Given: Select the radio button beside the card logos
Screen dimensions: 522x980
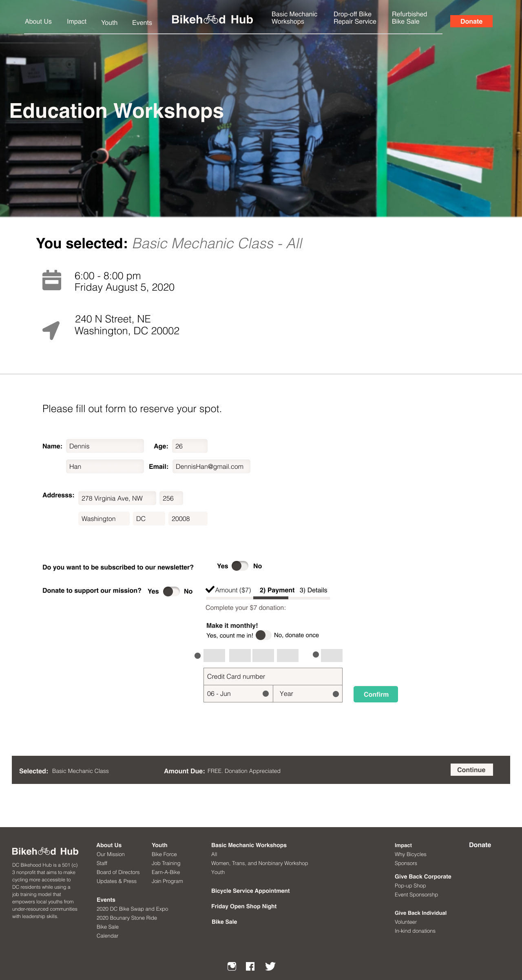Looking at the screenshot, I should click(197, 656).
